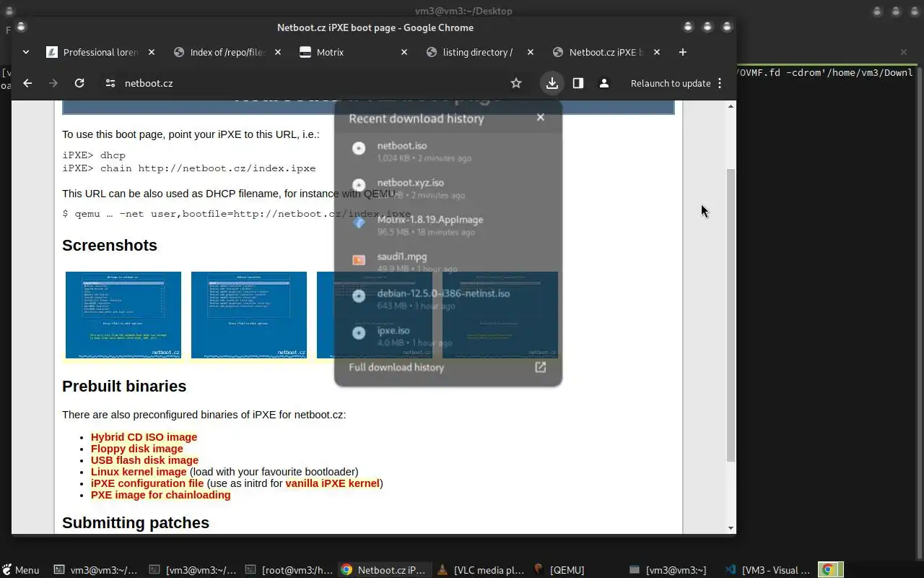Click Relaunch to update button
The image size is (924, 578).
tap(671, 83)
